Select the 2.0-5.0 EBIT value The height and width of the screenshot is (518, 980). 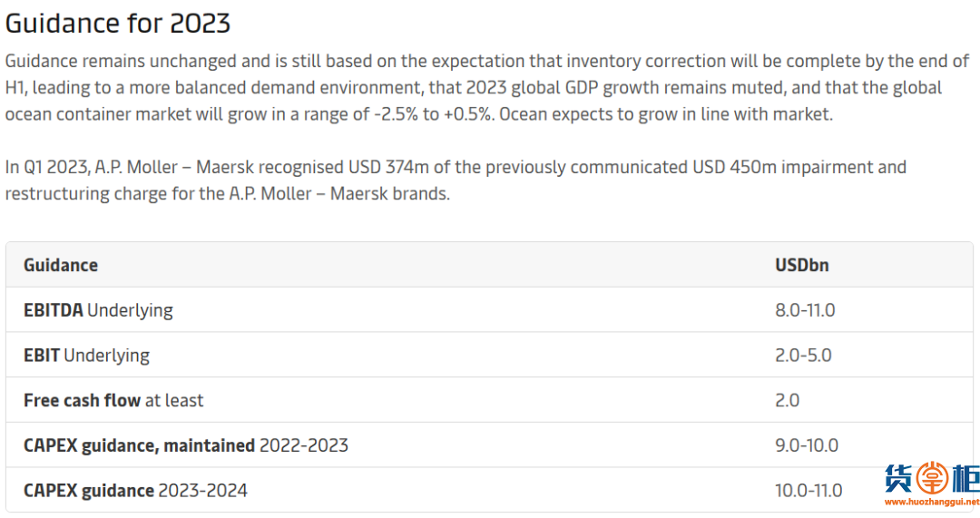(x=803, y=356)
